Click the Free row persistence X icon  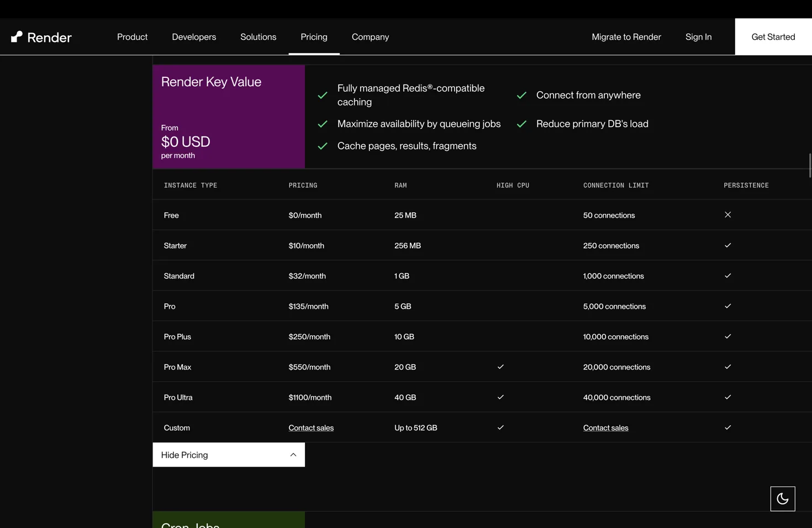pyautogui.click(x=727, y=215)
